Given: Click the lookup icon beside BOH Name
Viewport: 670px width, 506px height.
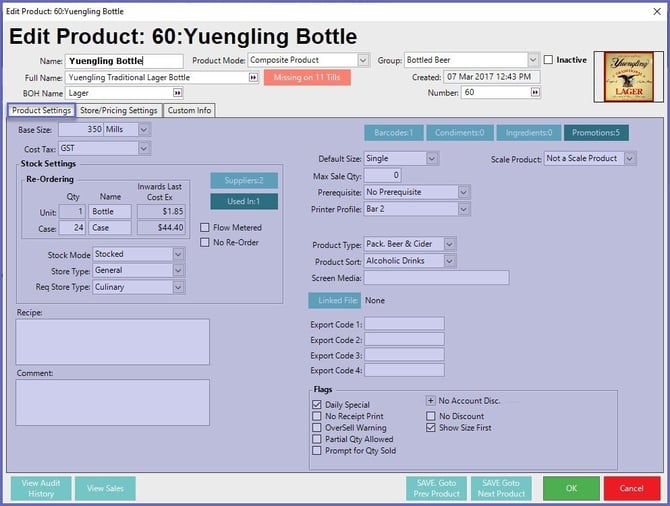Looking at the screenshot, I should point(253,92).
